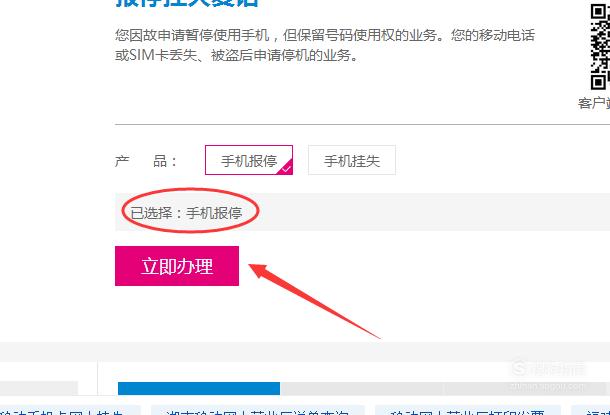This screenshot has width=610, height=415.
Task: Click the faded S watermark logo
Action: (520, 368)
